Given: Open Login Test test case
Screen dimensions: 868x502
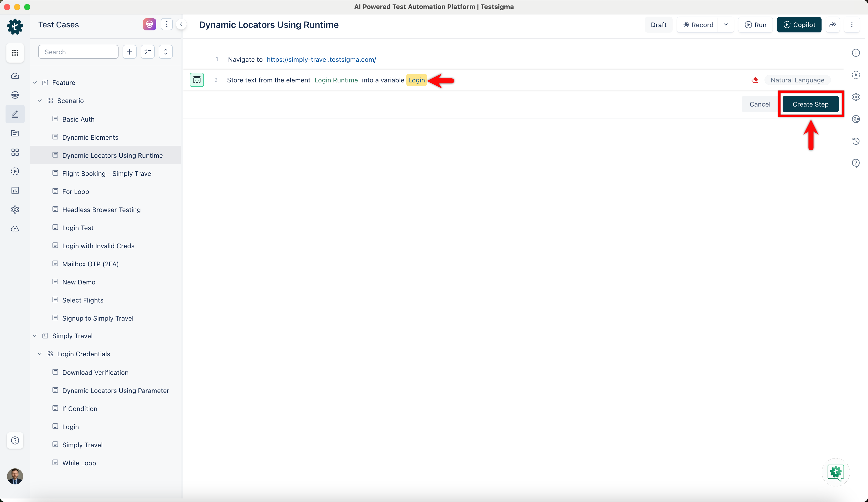Looking at the screenshot, I should pos(78,228).
